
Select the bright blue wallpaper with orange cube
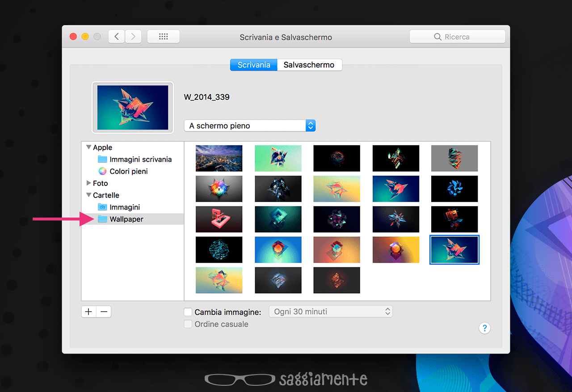click(278, 250)
